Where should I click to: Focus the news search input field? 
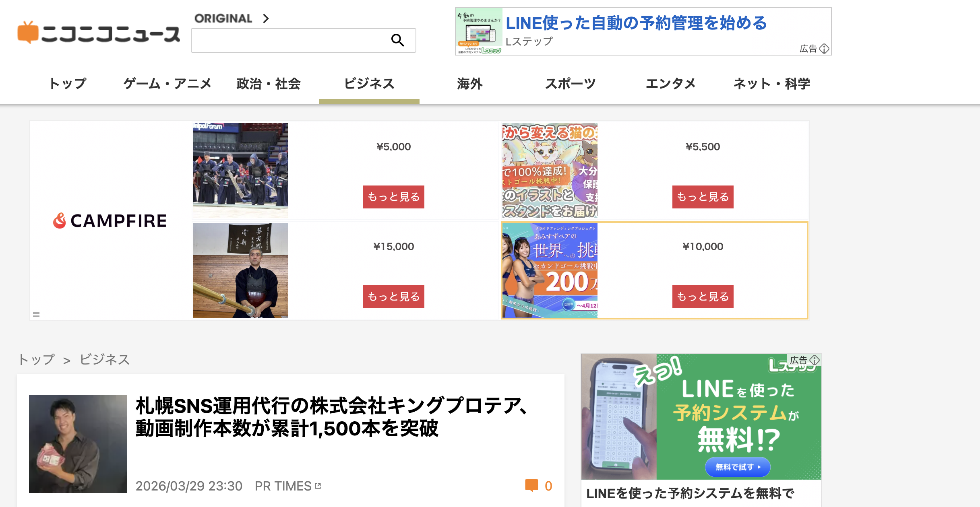click(x=291, y=40)
